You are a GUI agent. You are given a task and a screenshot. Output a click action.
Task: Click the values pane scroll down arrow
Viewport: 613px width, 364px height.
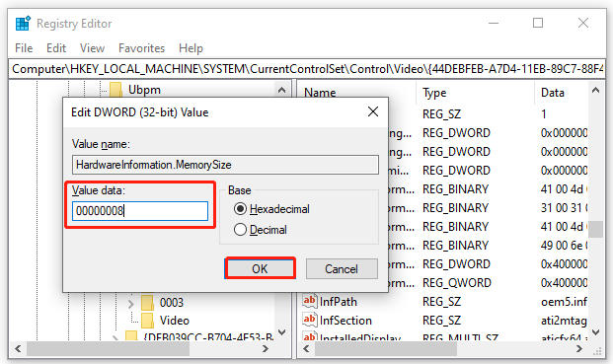[595, 332]
